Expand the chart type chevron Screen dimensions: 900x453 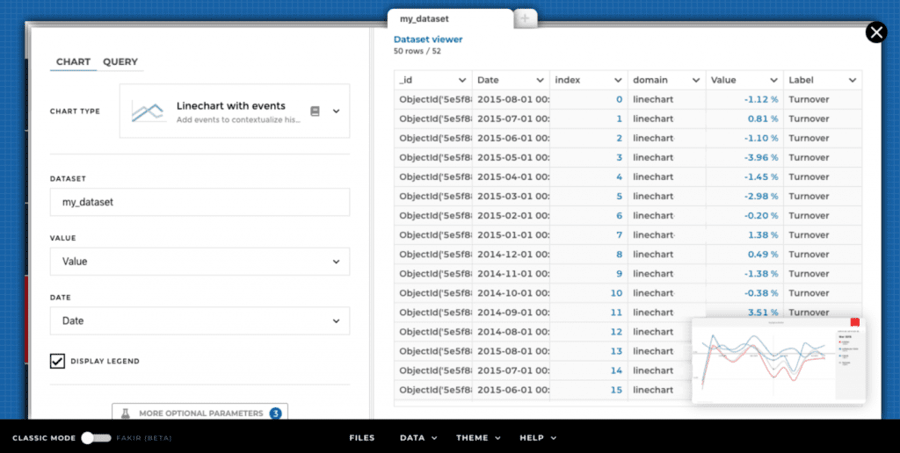336,111
